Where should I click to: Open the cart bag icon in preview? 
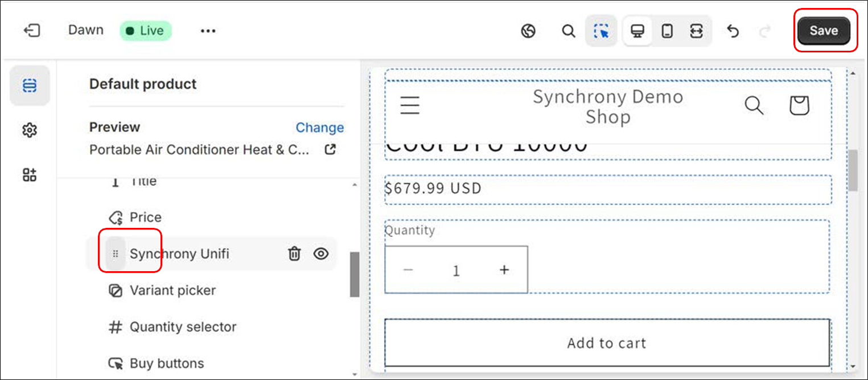(x=799, y=105)
